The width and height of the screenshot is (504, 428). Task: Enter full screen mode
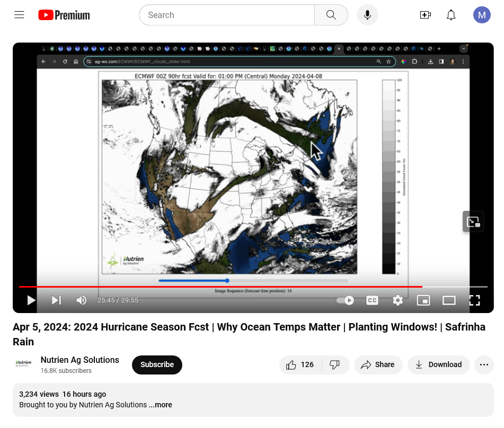coord(474,300)
